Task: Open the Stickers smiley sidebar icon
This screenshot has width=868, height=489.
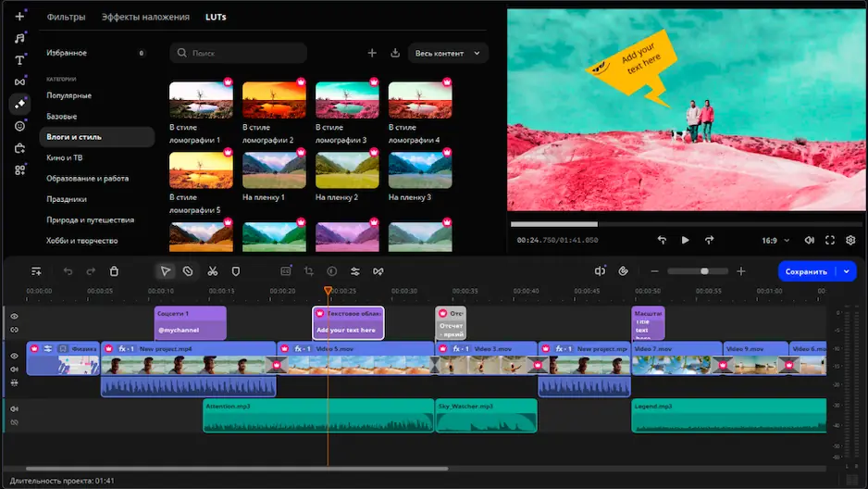Action: pos(19,126)
